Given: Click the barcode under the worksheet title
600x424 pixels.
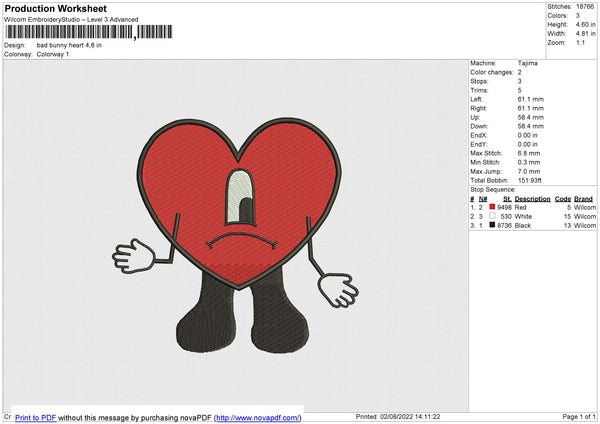Looking at the screenshot, I should 89,32.
